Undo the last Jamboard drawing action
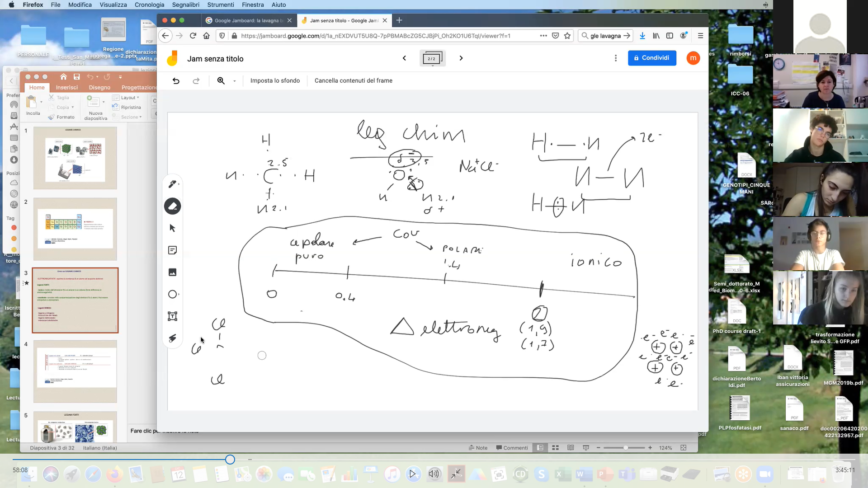Image resolution: width=868 pixels, height=488 pixels. (x=176, y=81)
